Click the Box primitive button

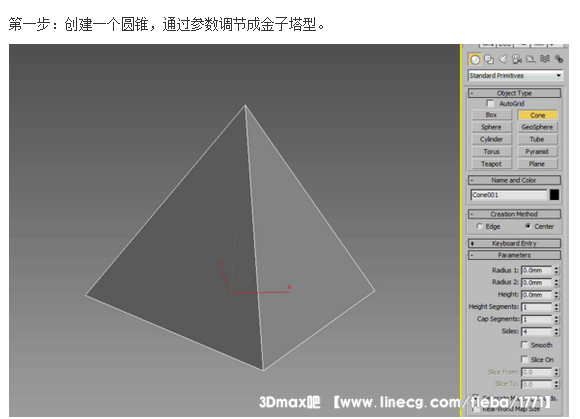tap(492, 115)
